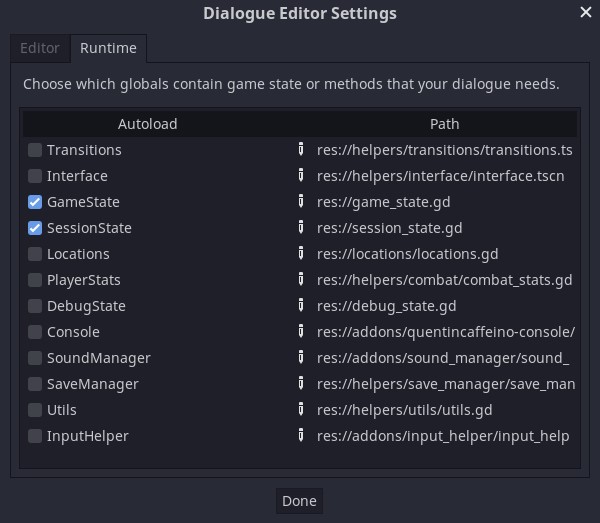Select the Runtime tab
This screenshot has height=523, width=600.
click(108, 48)
